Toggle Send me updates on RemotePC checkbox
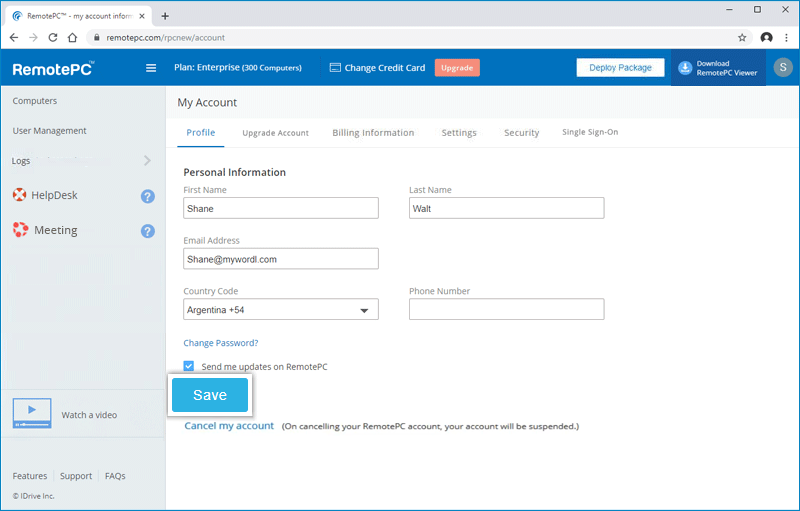Image resolution: width=800 pixels, height=511 pixels. click(189, 366)
